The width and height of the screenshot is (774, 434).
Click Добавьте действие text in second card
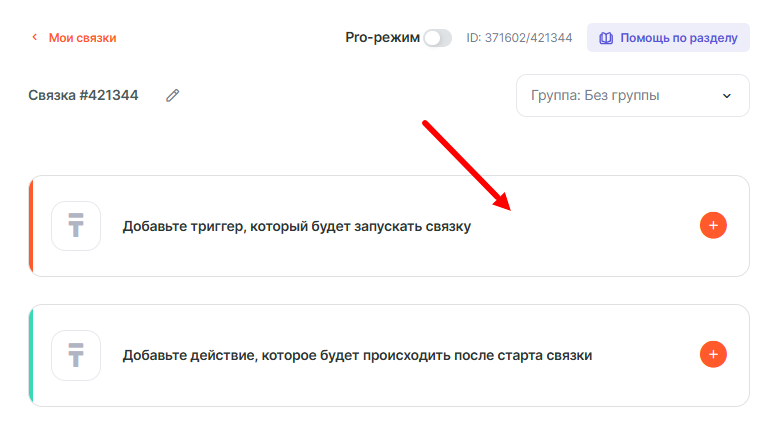coord(357,356)
